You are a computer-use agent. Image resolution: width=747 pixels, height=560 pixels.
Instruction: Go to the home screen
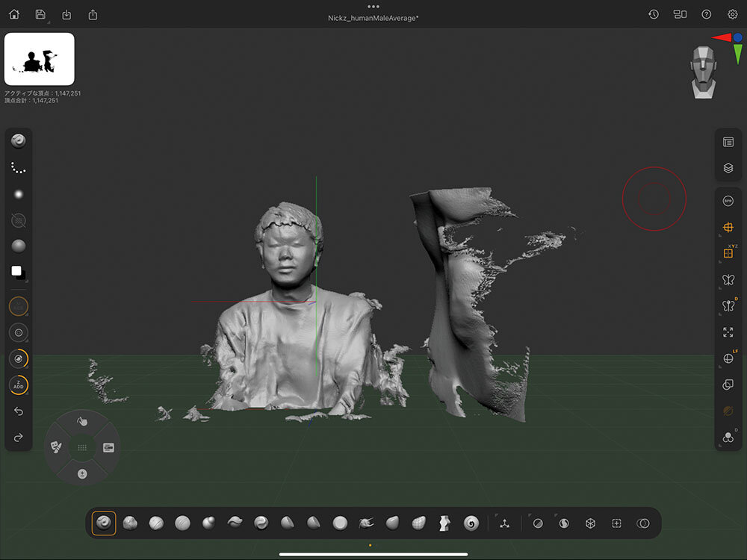(14, 14)
